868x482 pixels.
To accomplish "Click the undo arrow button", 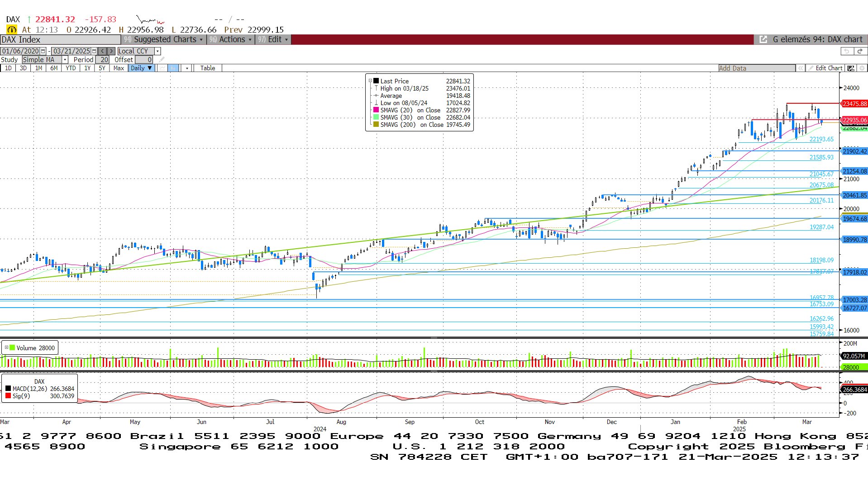I will [847, 51].
